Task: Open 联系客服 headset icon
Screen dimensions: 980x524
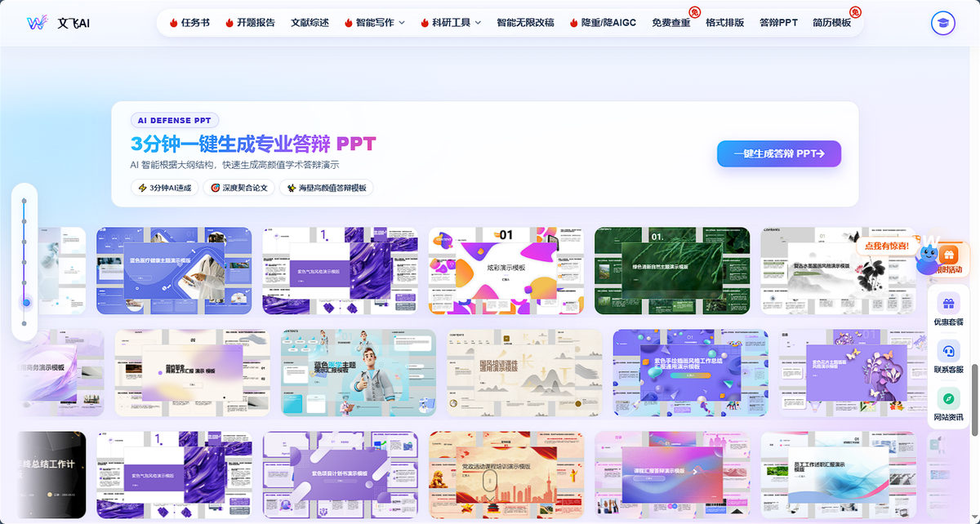Action: (948, 351)
